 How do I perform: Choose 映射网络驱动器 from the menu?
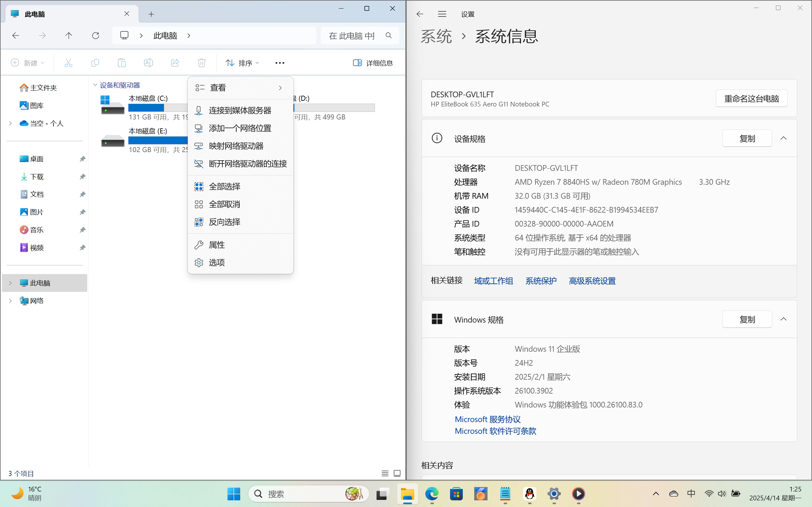tap(236, 146)
